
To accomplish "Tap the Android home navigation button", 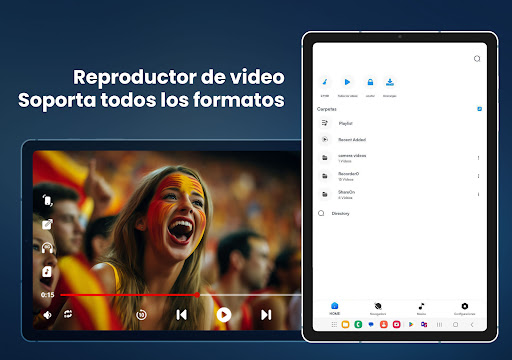I will point(455,324).
